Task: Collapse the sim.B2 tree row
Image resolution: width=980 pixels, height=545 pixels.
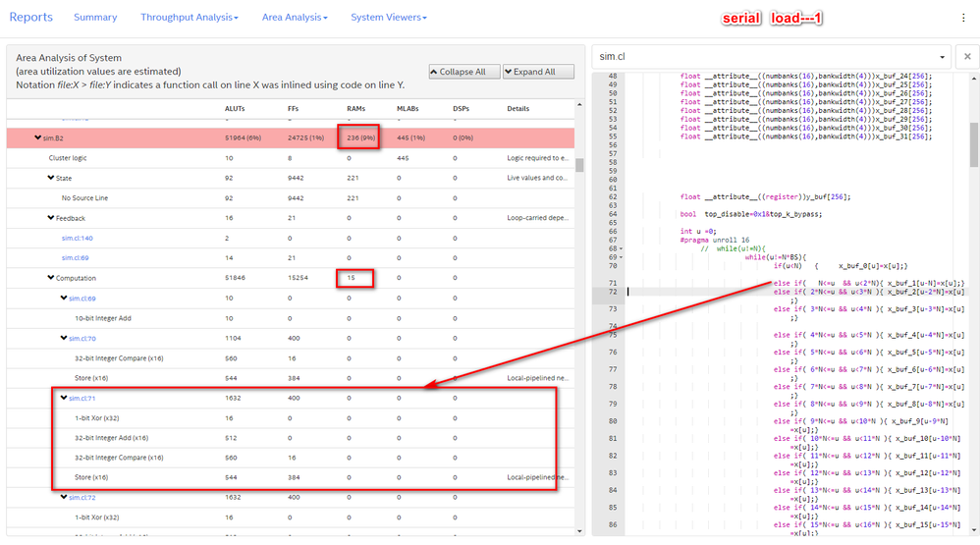Action: coord(38,138)
